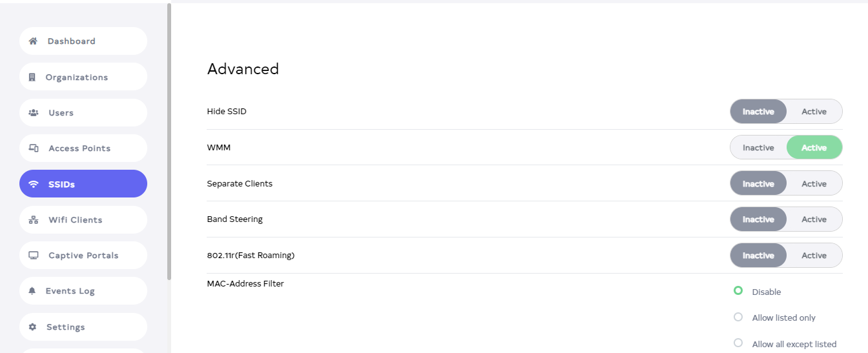The image size is (868, 353).
Task: Click the Organizations building icon
Action: click(x=32, y=77)
